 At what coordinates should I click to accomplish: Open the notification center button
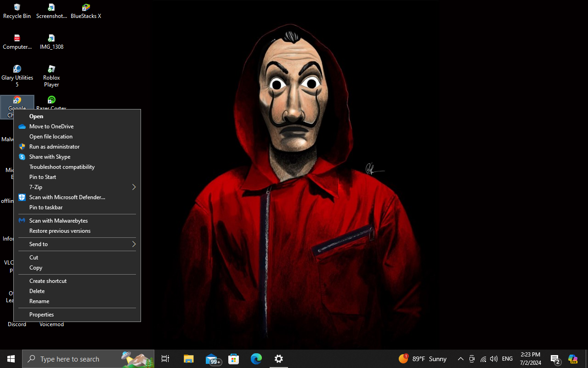point(555,359)
